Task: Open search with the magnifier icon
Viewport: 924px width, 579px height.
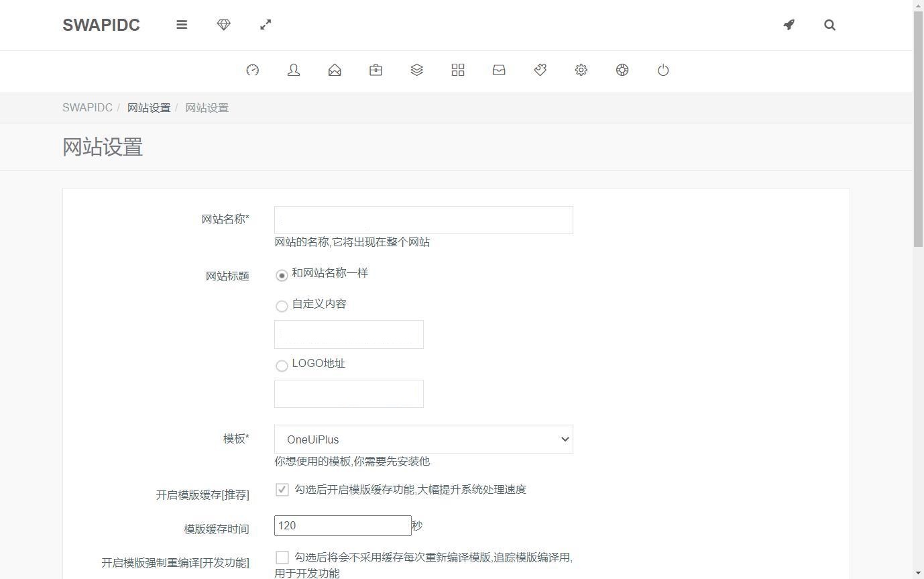Action: [x=829, y=25]
